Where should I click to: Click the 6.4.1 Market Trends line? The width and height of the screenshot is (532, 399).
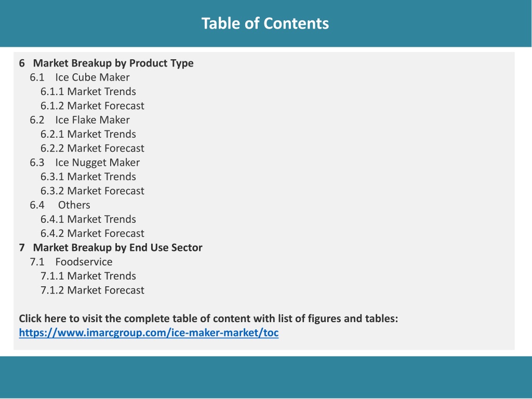pos(88,220)
